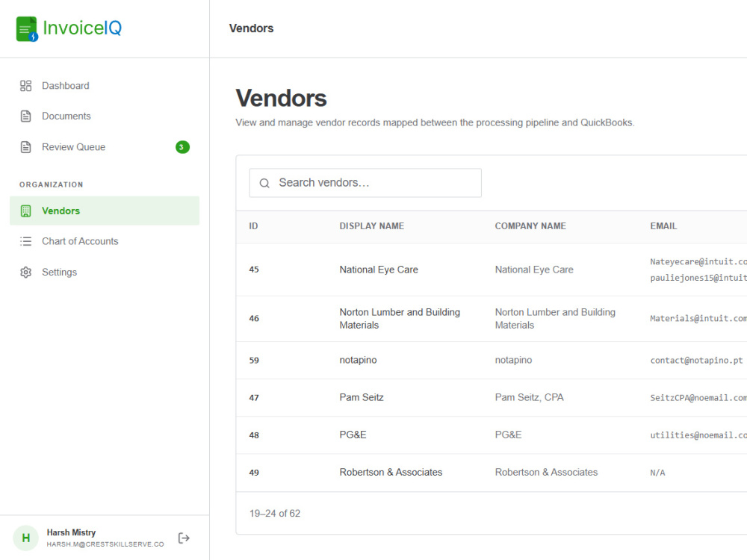Click Robertson & Associates company name cell
Viewport: 747px width, 560px height.
(546, 473)
